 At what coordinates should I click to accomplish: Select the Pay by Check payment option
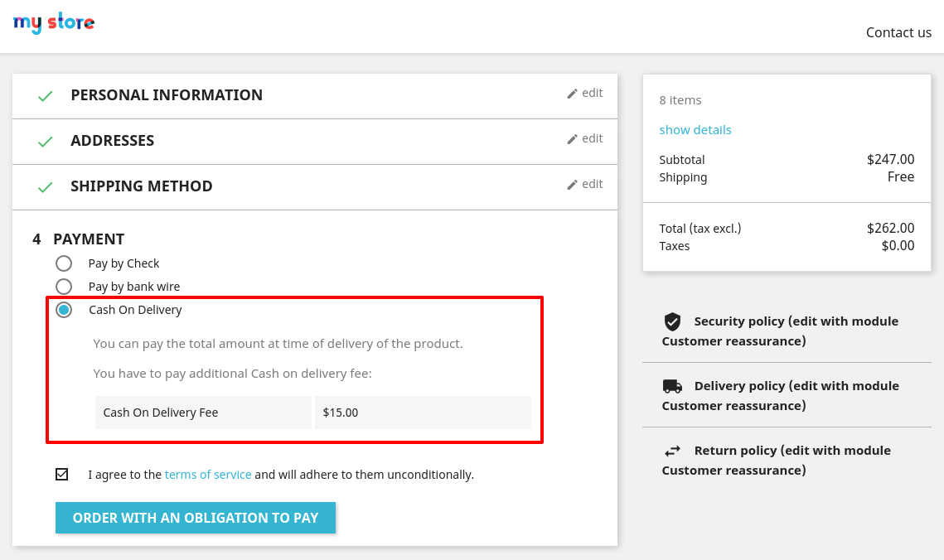pos(64,263)
